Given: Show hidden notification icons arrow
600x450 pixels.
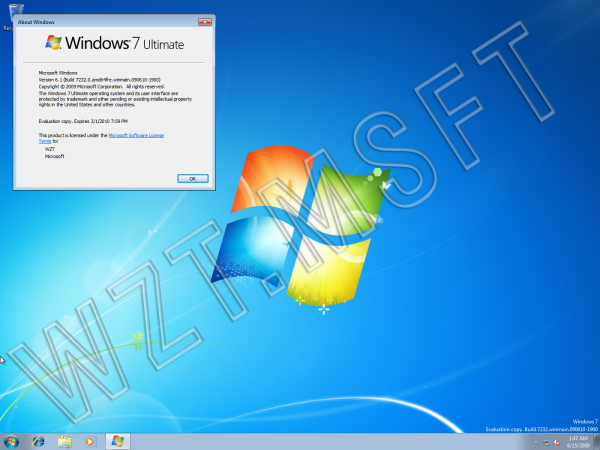Looking at the screenshot, I should pos(536,442).
